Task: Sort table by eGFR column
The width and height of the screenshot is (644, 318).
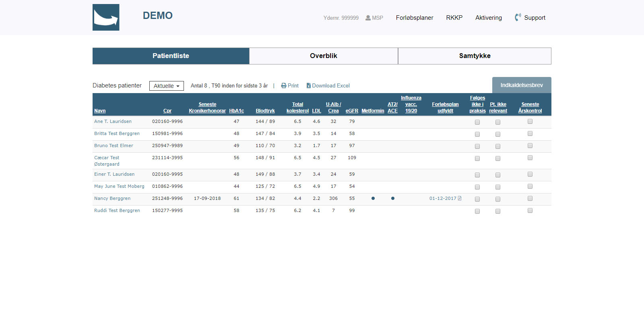Action: click(352, 111)
